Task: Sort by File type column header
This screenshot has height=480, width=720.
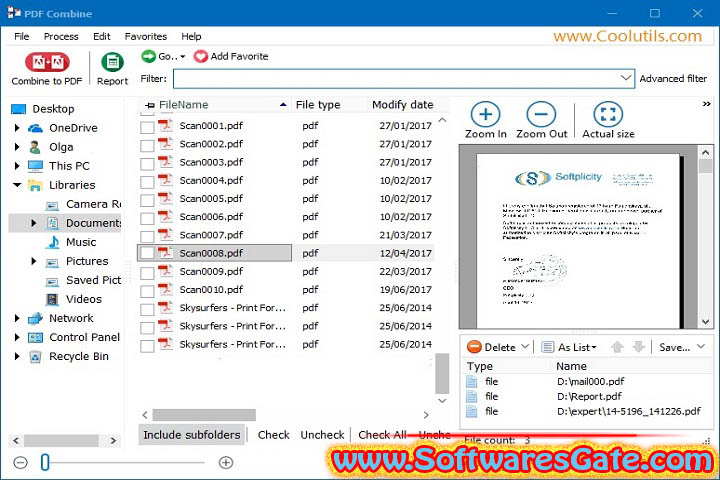Action: point(318,105)
